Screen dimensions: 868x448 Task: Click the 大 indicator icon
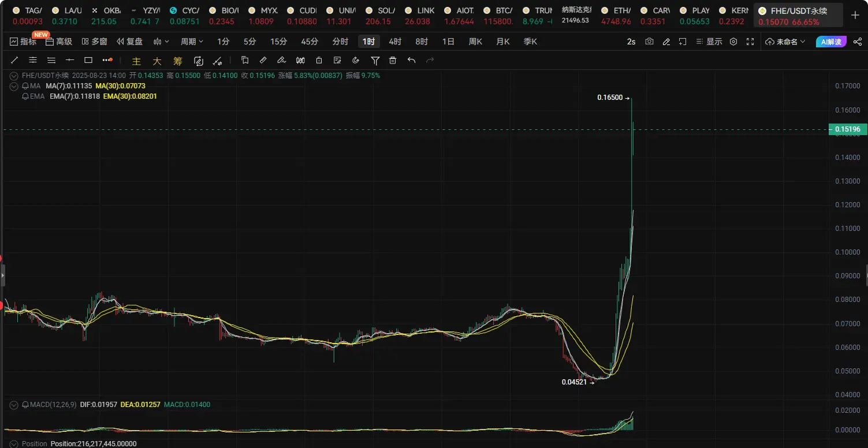coord(157,61)
